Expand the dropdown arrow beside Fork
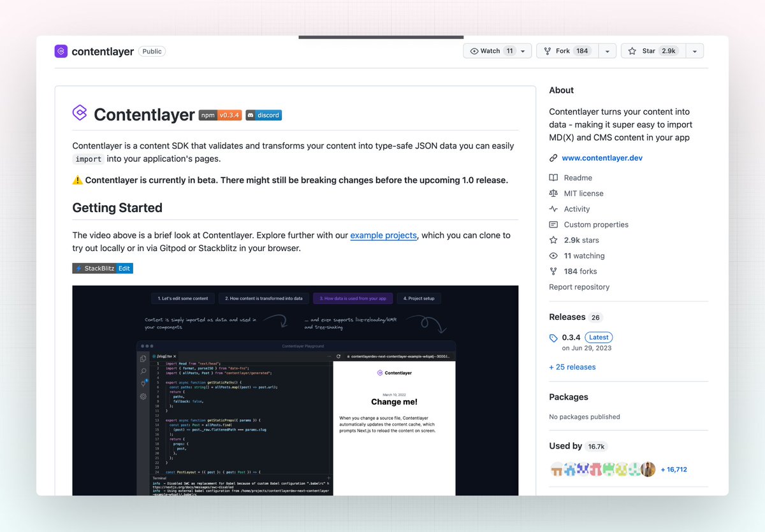765x532 pixels. [x=607, y=51]
